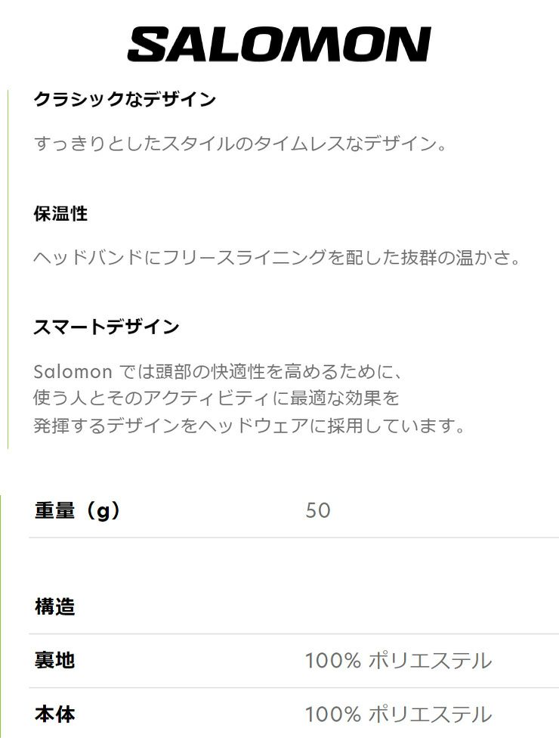Click the ヘッドバンドにフリースライニング description line
Image resolution: width=559 pixels, height=756 pixels.
[x=277, y=257]
